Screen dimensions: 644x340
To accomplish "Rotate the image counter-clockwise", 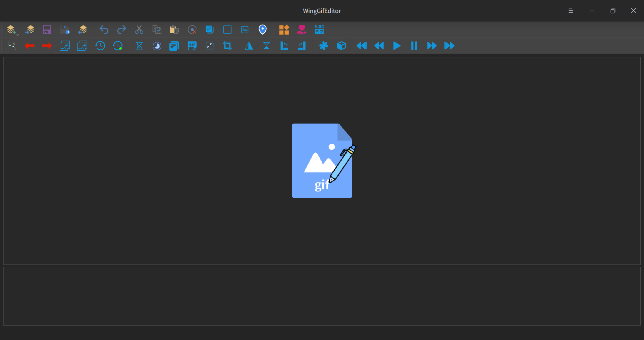I will tap(284, 46).
